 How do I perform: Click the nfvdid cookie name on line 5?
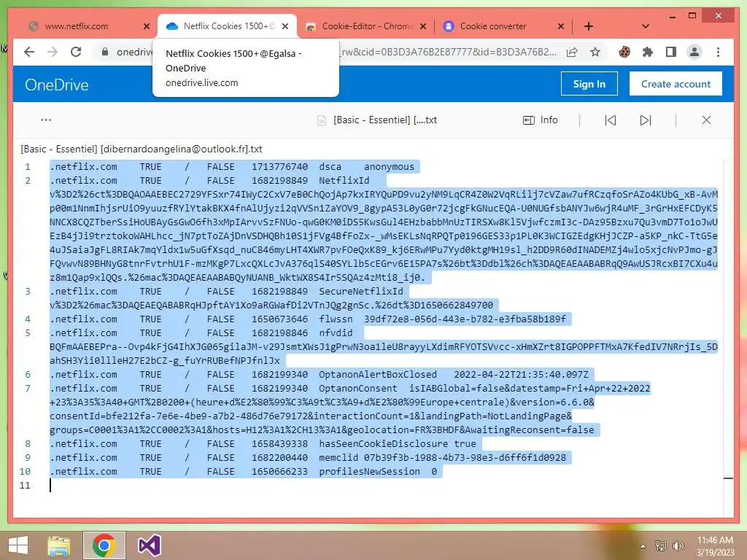[336, 332]
